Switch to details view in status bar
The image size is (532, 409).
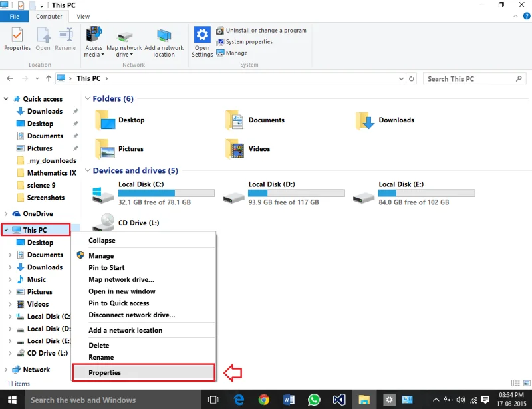(x=515, y=383)
